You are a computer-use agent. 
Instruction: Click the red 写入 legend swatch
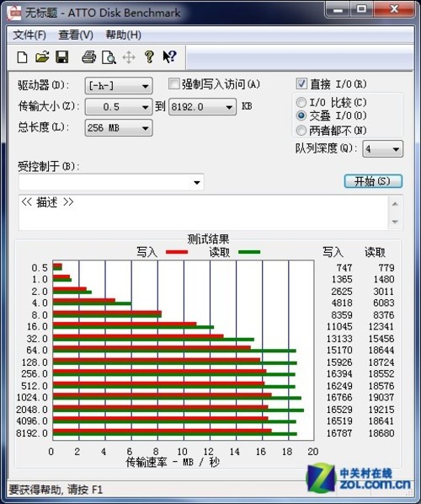point(177,252)
